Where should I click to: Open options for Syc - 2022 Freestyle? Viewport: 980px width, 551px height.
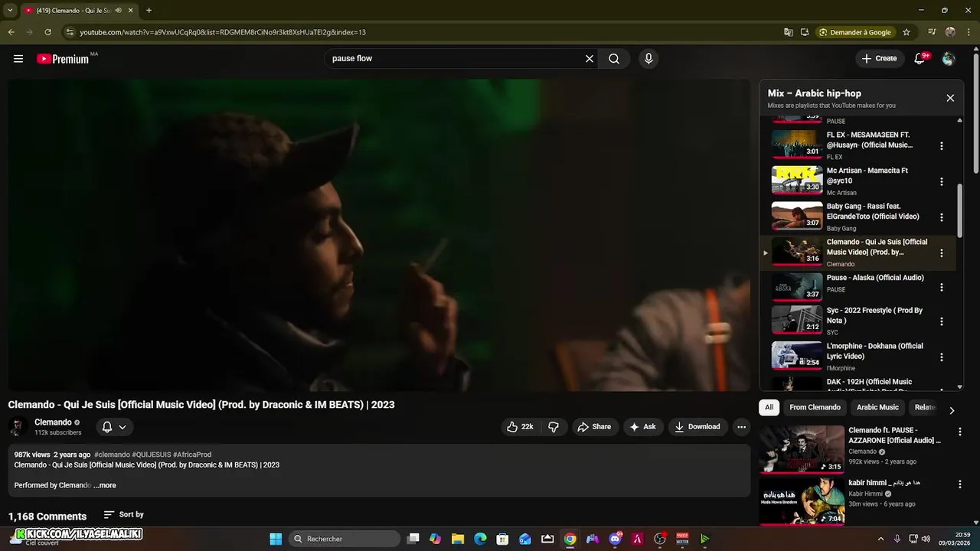point(942,321)
